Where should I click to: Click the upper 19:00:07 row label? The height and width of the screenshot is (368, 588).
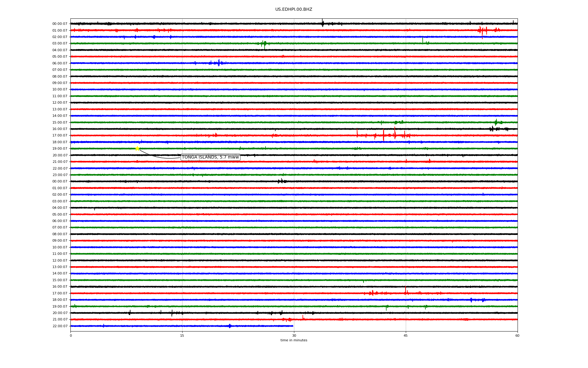click(60, 149)
